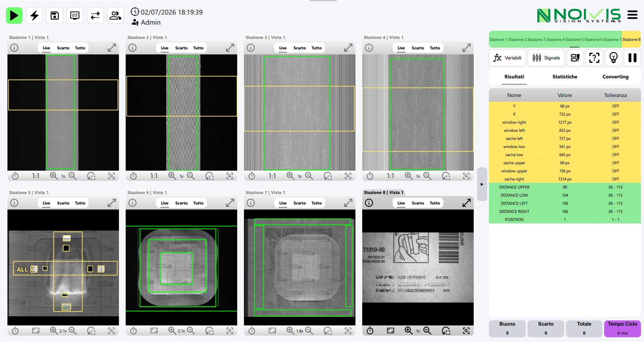Open the user management icon

pos(116,16)
